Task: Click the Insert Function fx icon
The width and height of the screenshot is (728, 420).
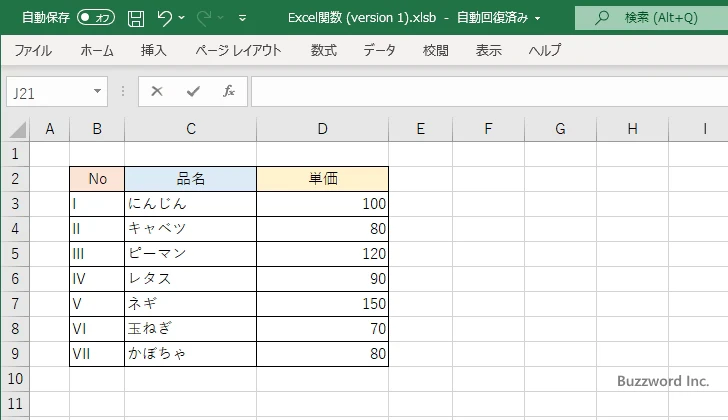Action: [229, 91]
